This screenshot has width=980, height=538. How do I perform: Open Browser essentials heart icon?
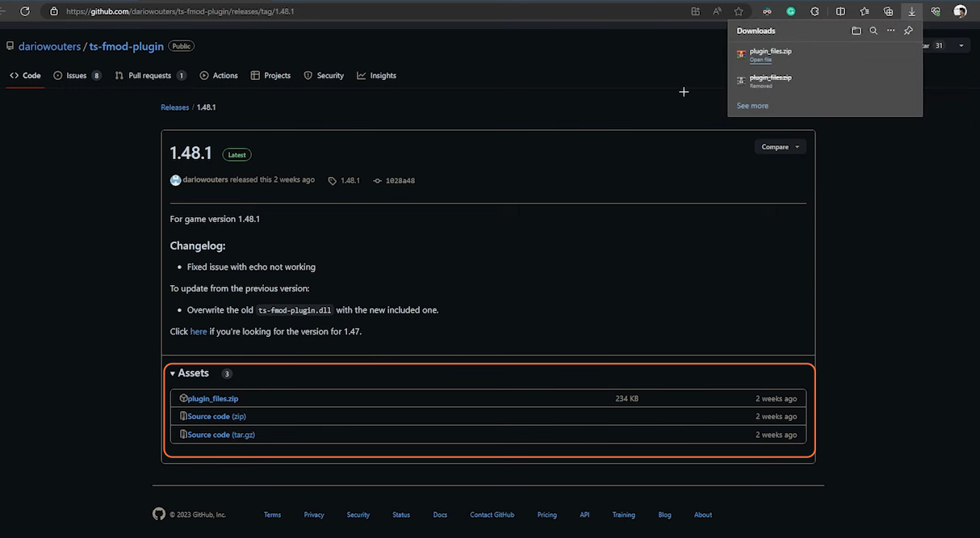[936, 11]
